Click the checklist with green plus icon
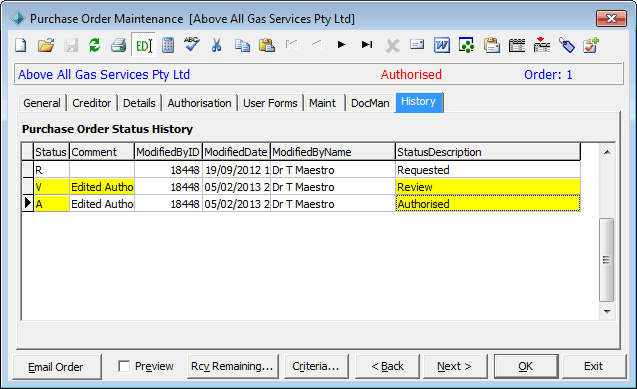 [591, 45]
